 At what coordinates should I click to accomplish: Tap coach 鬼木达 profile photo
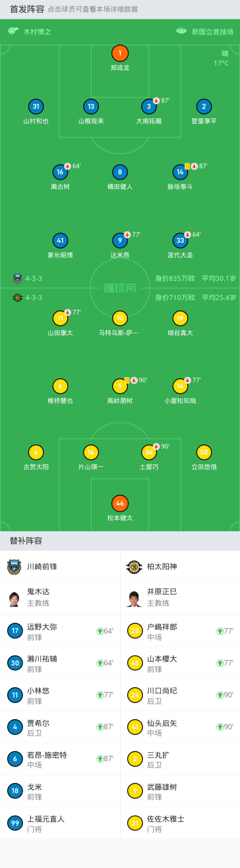point(14,599)
